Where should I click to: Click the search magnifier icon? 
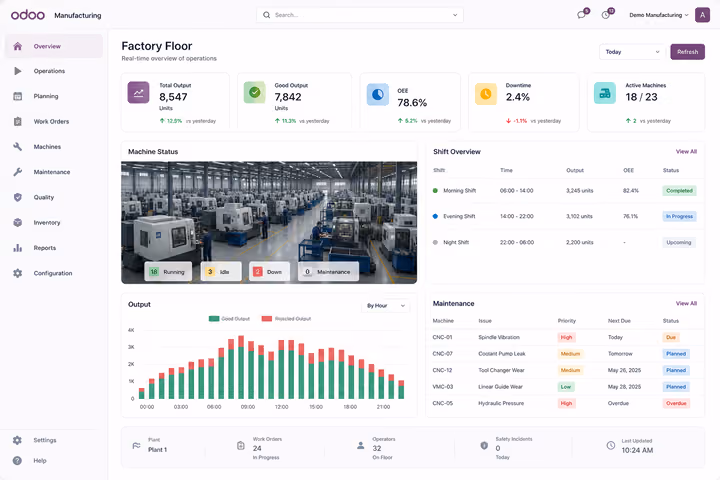tap(266, 15)
